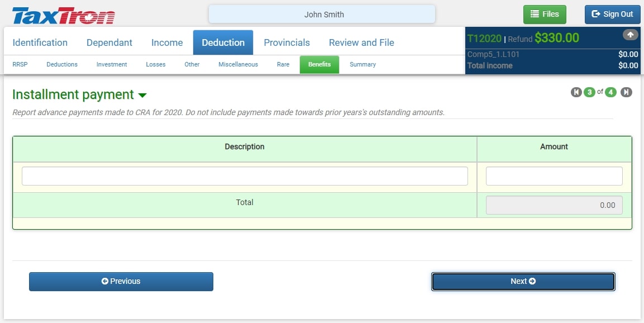644x323 pixels.
Task: Open the RRSP sub-tab
Action: (x=20, y=64)
